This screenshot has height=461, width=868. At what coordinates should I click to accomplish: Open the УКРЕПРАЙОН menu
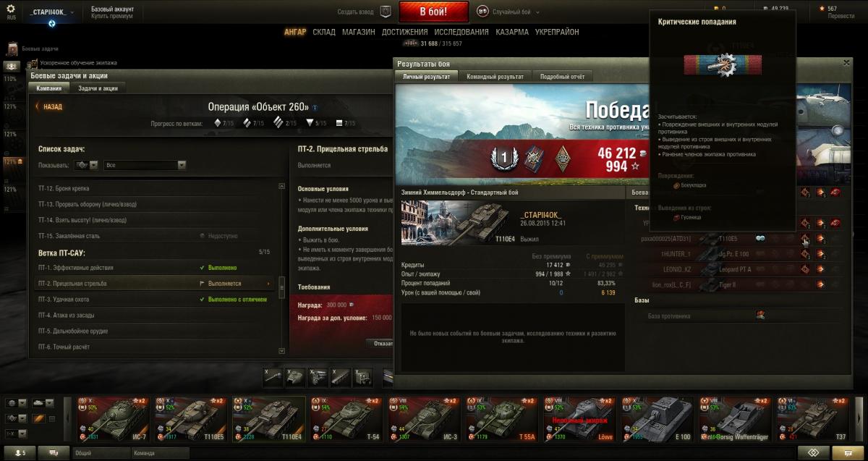[x=557, y=32]
